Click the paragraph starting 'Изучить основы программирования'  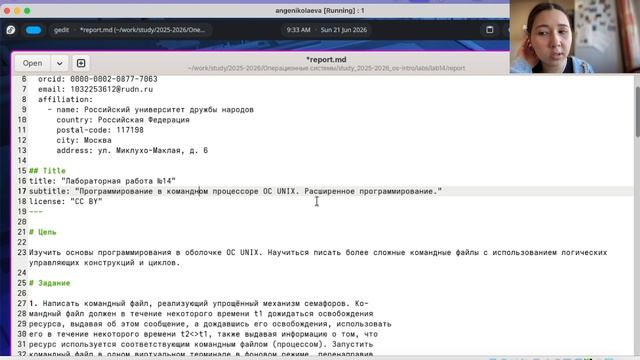[x=318, y=252]
